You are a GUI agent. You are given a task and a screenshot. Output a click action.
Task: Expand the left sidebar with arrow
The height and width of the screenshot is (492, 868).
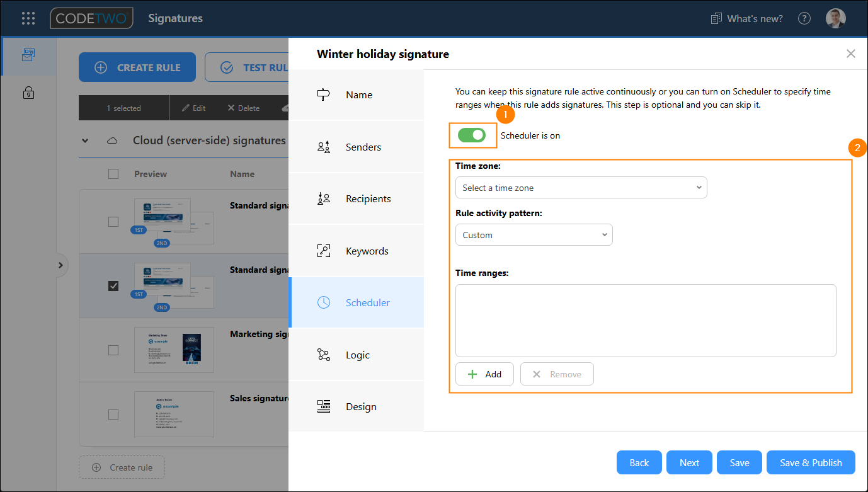click(x=60, y=265)
